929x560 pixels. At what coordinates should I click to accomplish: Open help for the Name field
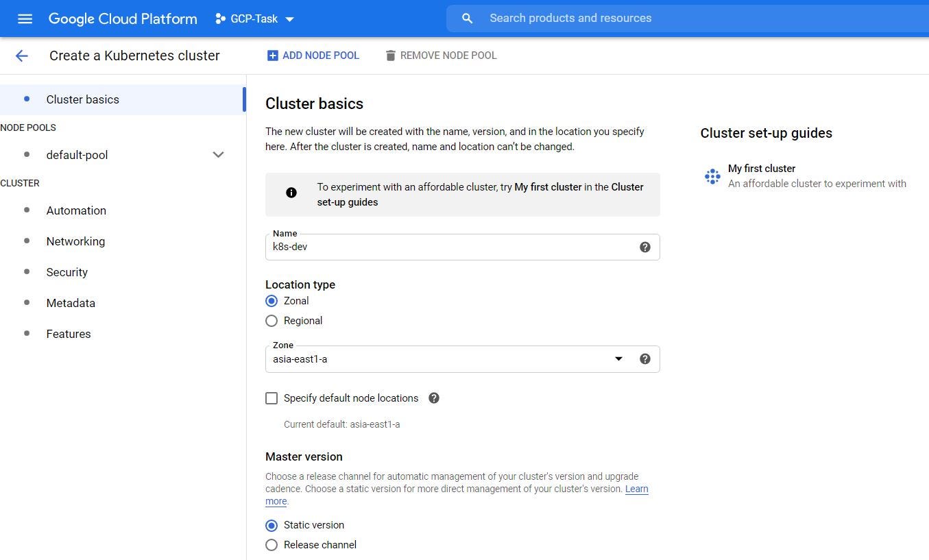click(x=644, y=247)
